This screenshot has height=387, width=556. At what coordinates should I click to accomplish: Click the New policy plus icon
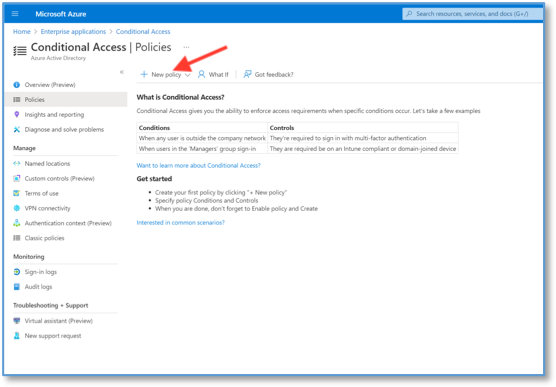(144, 74)
